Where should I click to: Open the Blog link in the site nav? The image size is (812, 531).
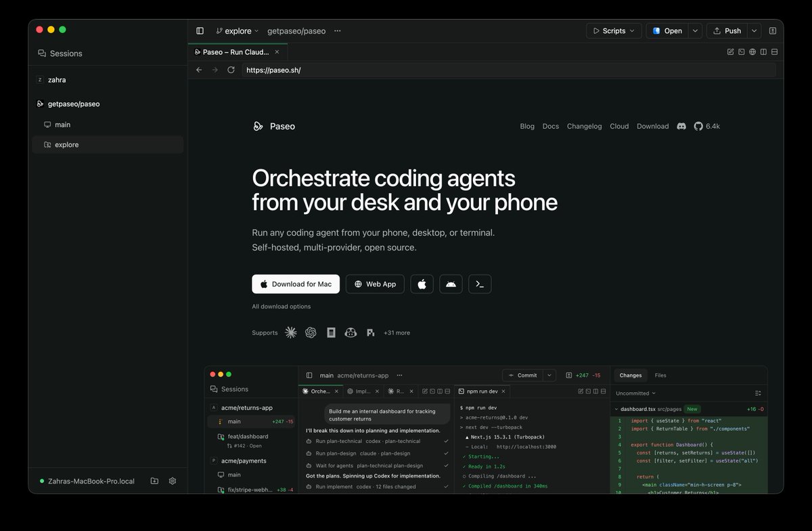pos(527,126)
